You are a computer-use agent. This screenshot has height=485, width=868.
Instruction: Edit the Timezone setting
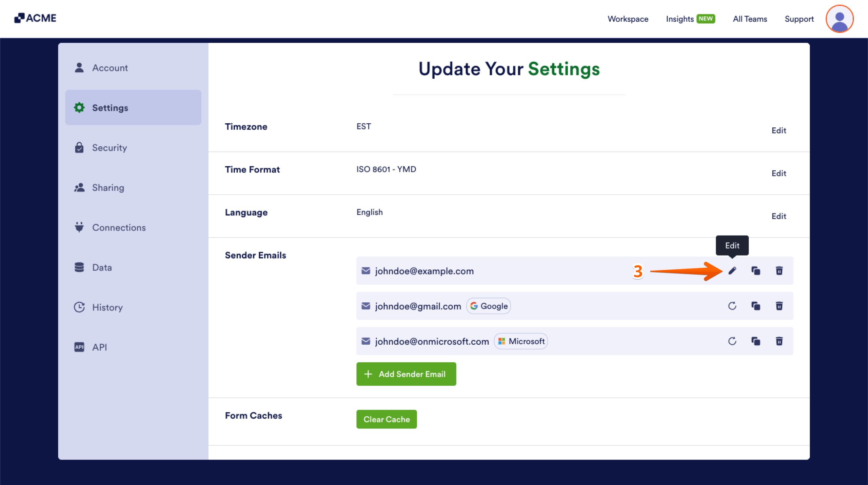(x=778, y=130)
